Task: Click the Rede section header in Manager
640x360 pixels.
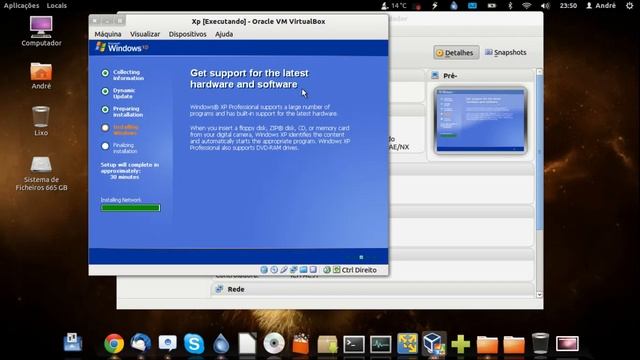Action: coord(372,289)
